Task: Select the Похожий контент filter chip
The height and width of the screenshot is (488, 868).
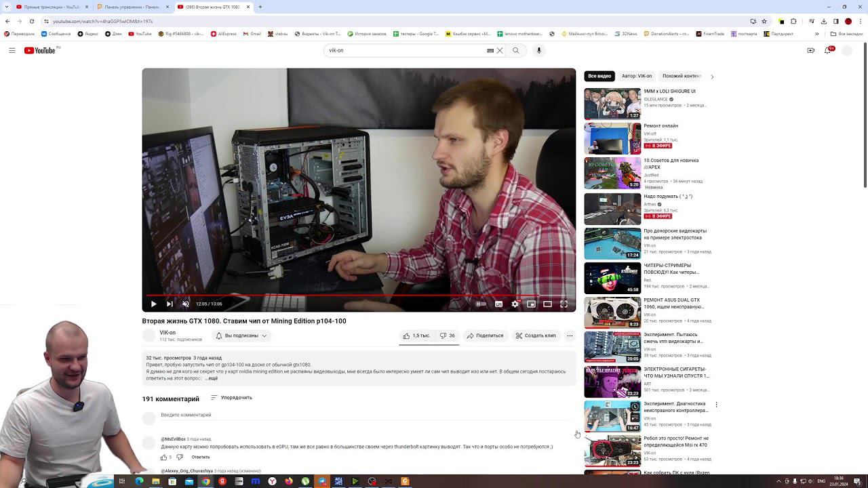Action: 682,76
